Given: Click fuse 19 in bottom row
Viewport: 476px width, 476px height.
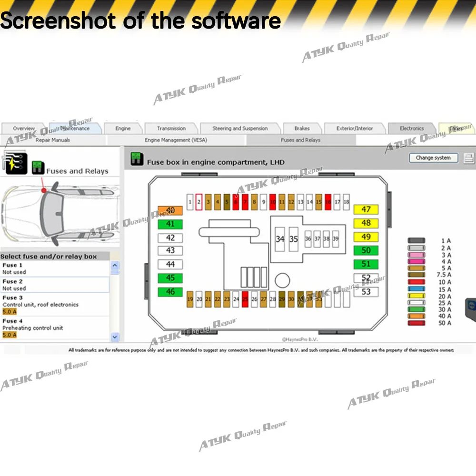Looking at the screenshot, I should click(190, 299).
